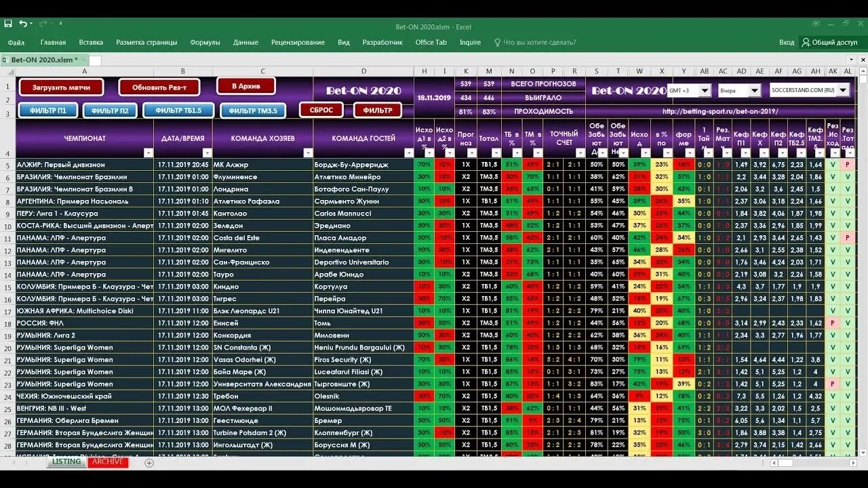868x488 pixels.
Task: Open ТБ в % column filter arrow
Action: [x=517, y=153]
